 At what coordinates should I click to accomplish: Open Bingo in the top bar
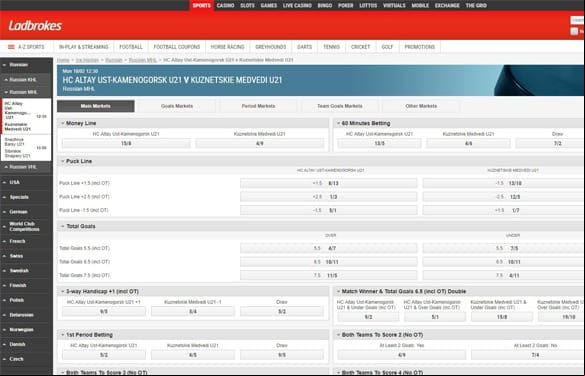pyautogui.click(x=325, y=5)
